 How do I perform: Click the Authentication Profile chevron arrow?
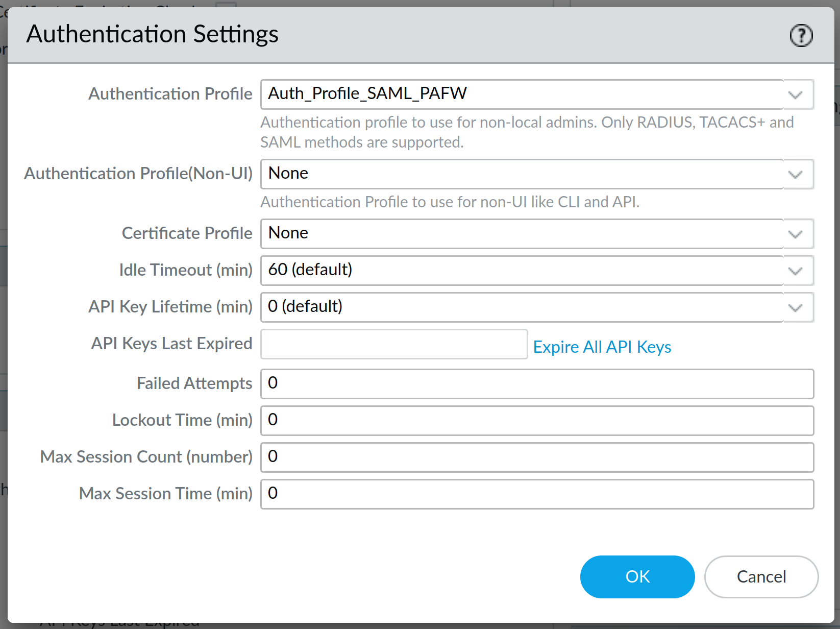click(x=795, y=94)
